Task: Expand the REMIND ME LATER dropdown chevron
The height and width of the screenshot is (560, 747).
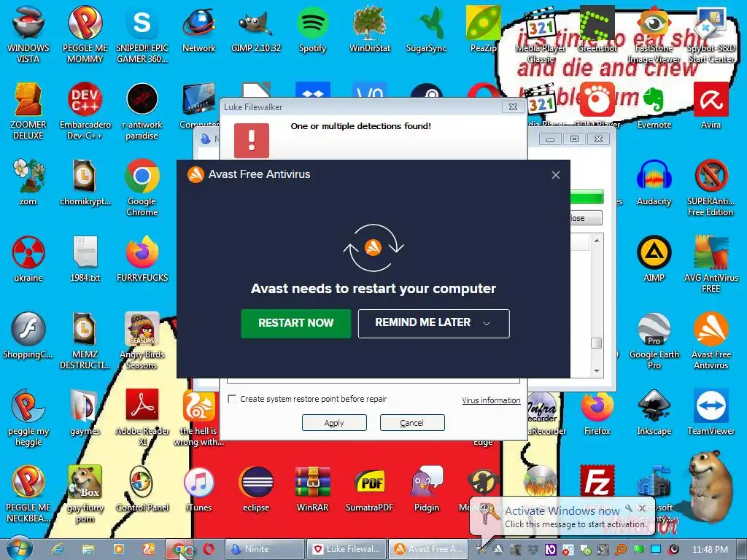Action: [487, 324]
